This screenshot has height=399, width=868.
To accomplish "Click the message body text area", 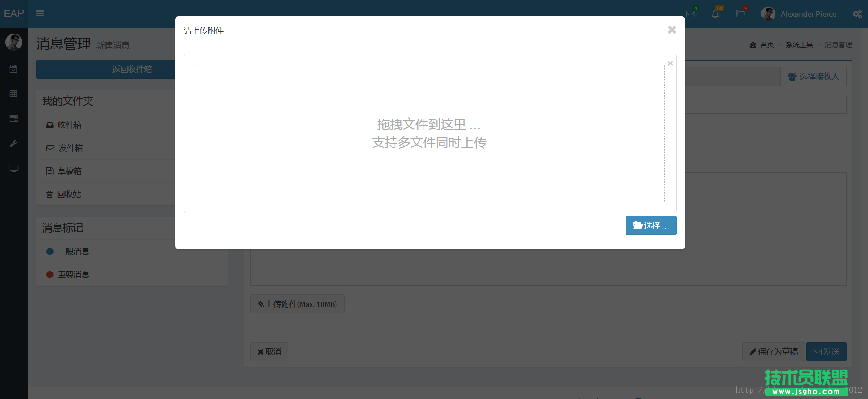I will 548,229.
